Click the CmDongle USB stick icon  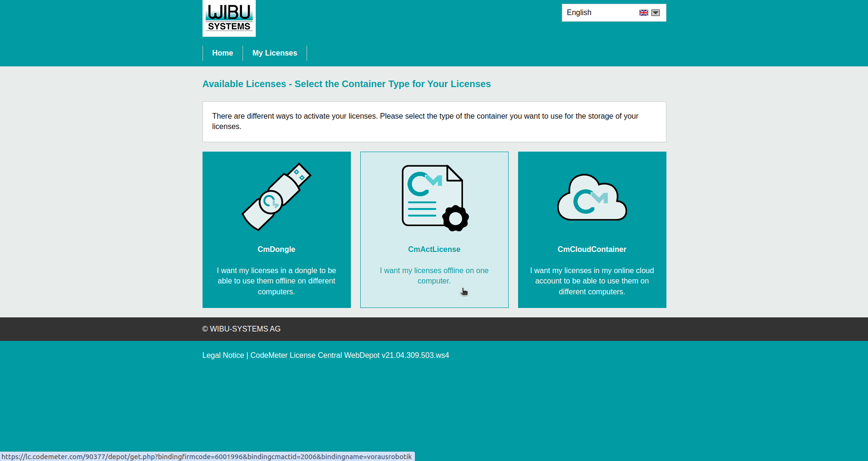(276, 197)
